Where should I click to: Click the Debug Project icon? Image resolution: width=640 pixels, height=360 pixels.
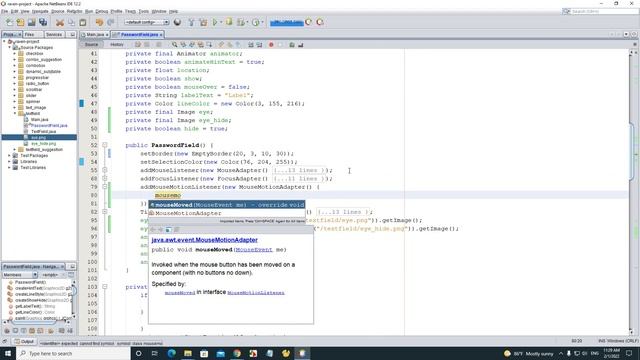coord(229,22)
